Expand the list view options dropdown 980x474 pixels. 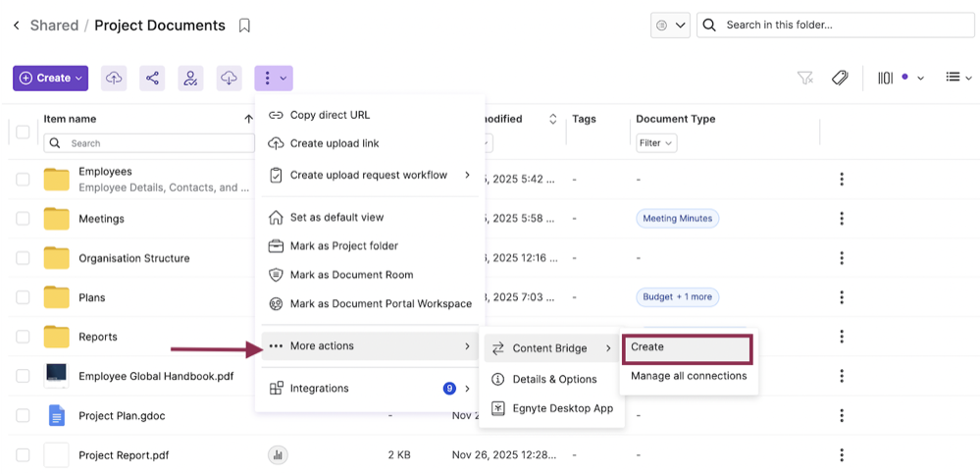tap(958, 79)
